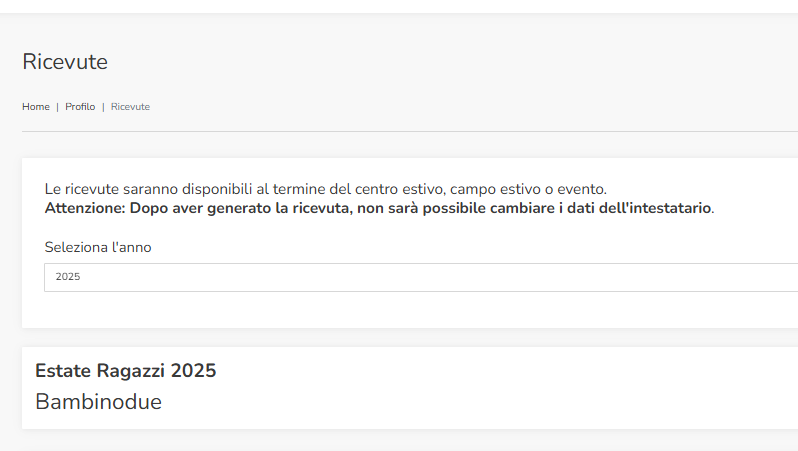Viewport: 798px width, 451px height.
Task: Select the Ricevute breadcrumb item
Action: click(x=130, y=107)
